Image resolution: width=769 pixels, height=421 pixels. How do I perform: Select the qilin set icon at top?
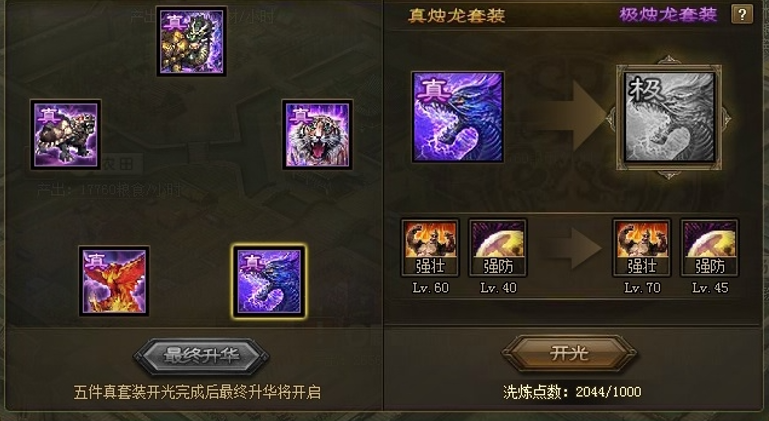click(x=191, y=41)
